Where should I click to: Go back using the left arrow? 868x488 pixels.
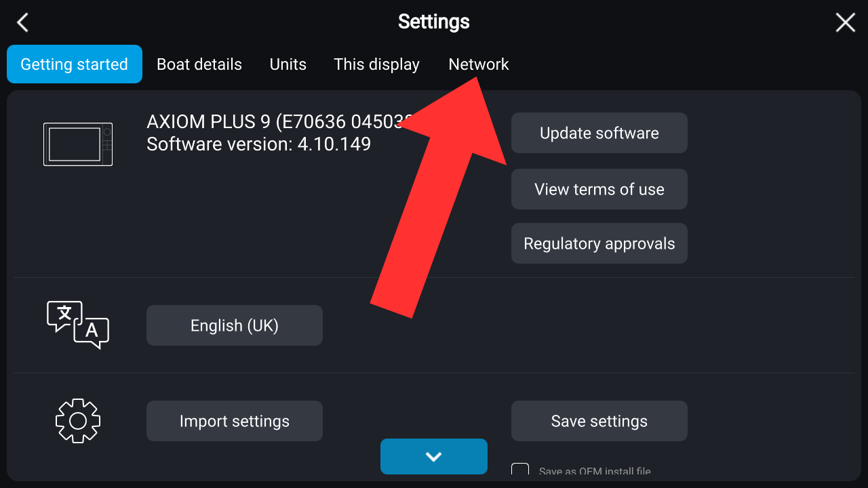tap(22, 22)
